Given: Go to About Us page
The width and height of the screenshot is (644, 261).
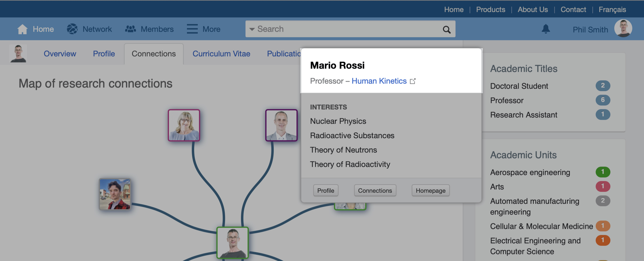Looking at the screenshot, I should click(533, 10).
